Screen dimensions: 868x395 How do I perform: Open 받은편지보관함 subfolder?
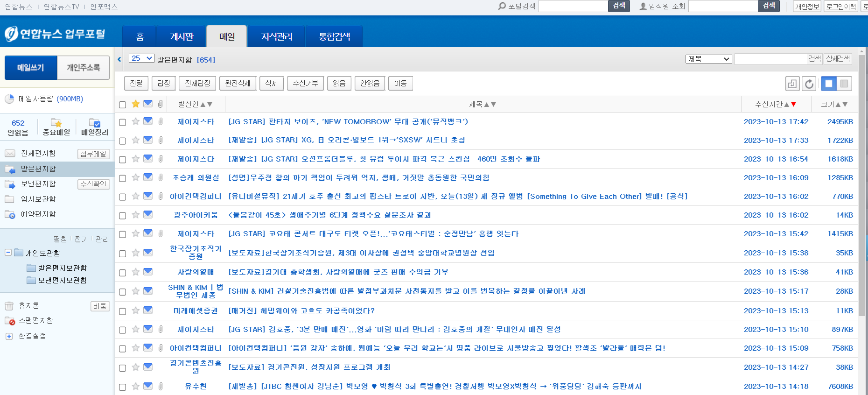62,268
